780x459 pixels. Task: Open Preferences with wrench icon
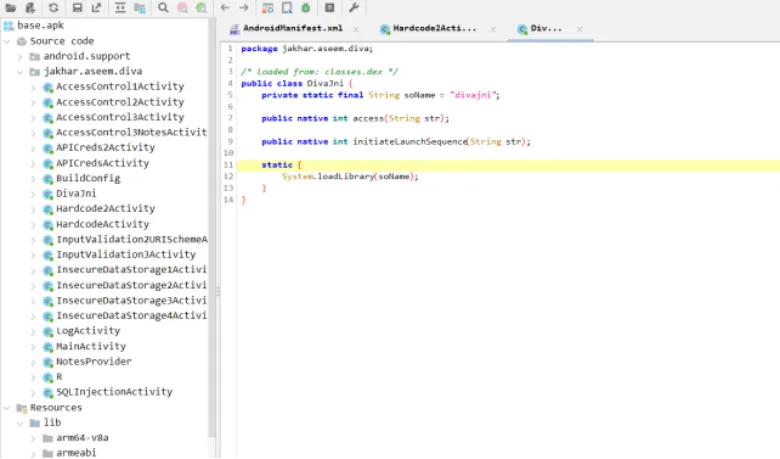pos(354,7)
